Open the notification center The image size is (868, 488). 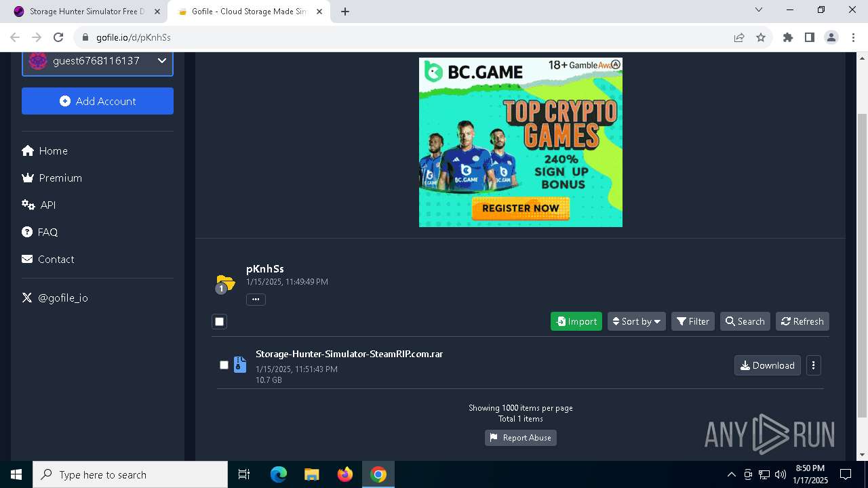[x=846, y=474]
